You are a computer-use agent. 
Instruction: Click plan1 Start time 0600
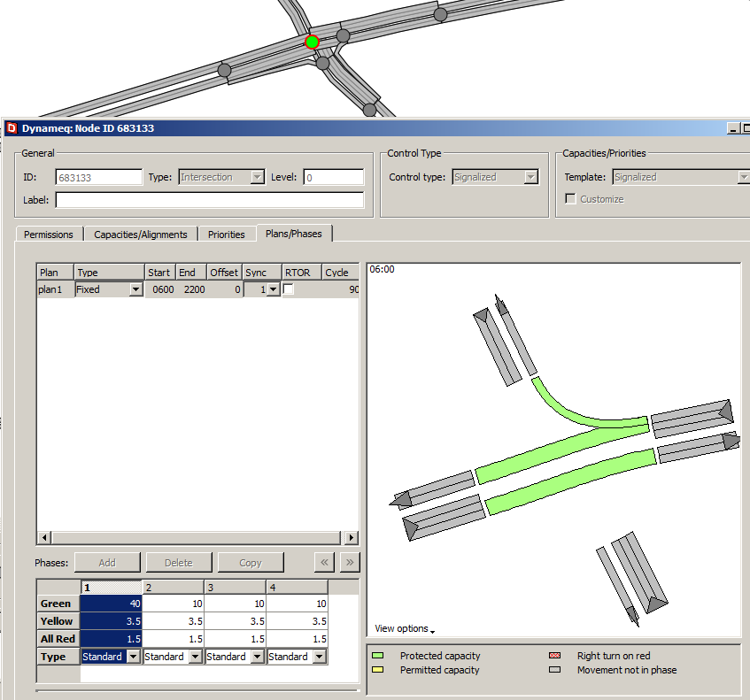pyautogui.click(x=161, y=289)
